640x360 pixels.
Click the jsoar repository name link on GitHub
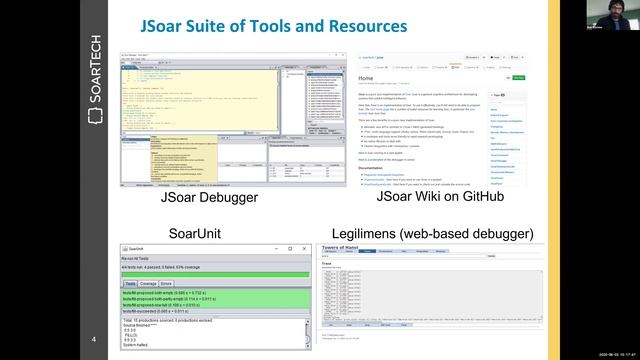(380, 58)
